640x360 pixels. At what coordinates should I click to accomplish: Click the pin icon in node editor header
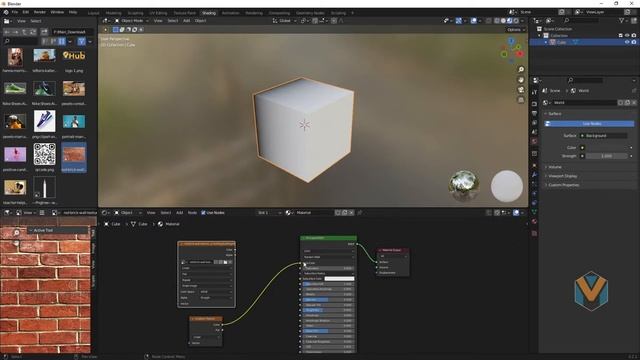click(360, 213)
